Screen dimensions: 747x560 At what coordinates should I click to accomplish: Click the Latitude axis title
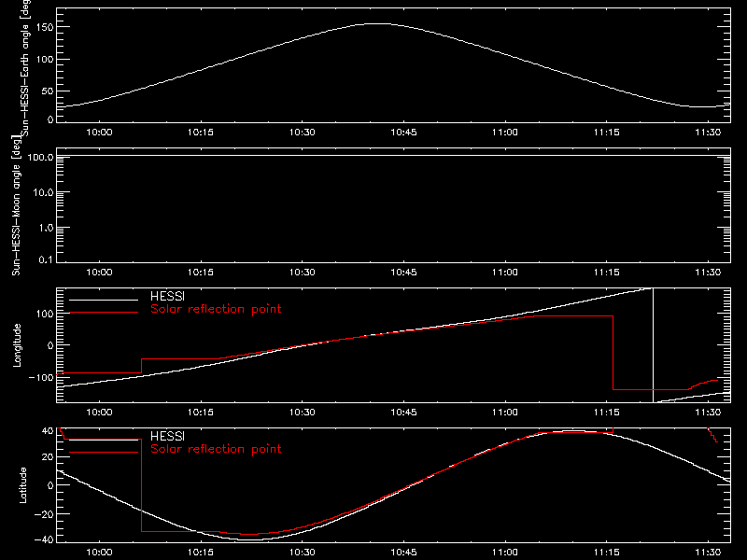(22, 485)
